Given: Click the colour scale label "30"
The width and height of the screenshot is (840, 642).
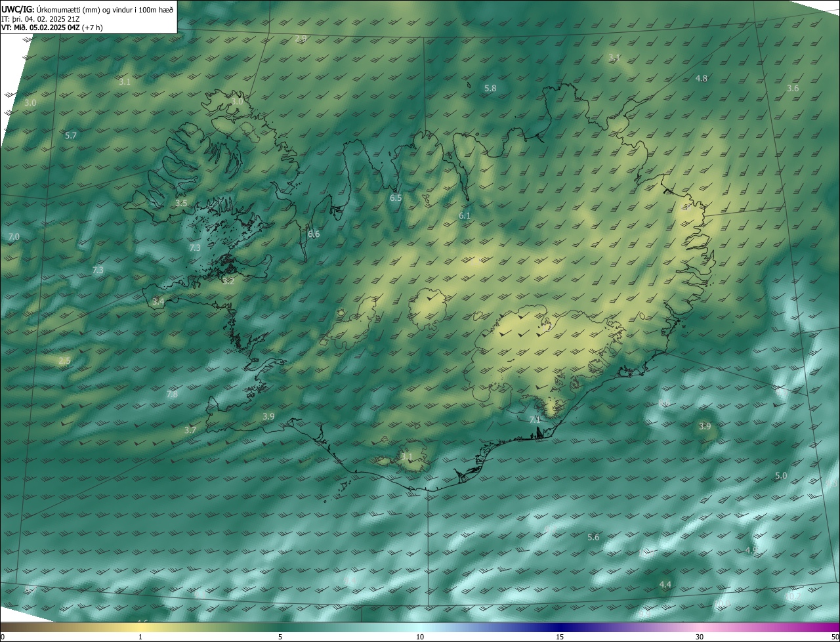Looking at the screenshot, I should [x=700, y=637].
